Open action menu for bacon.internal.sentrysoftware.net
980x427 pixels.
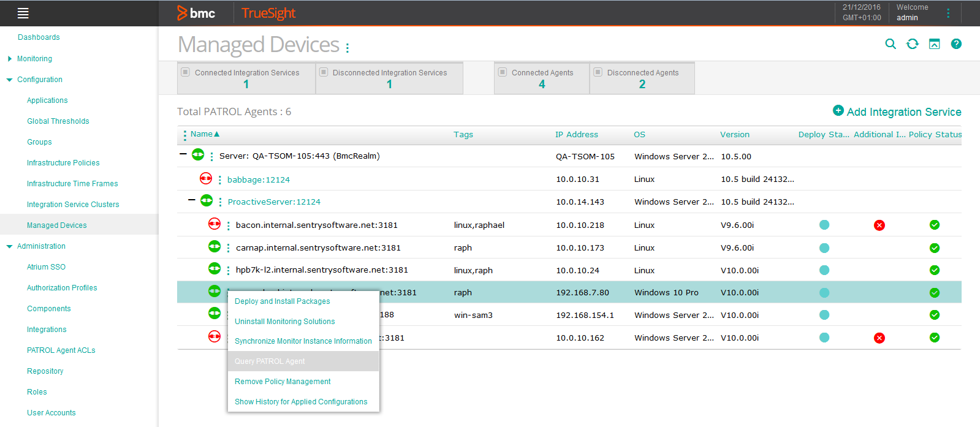(x=228, y=225)
